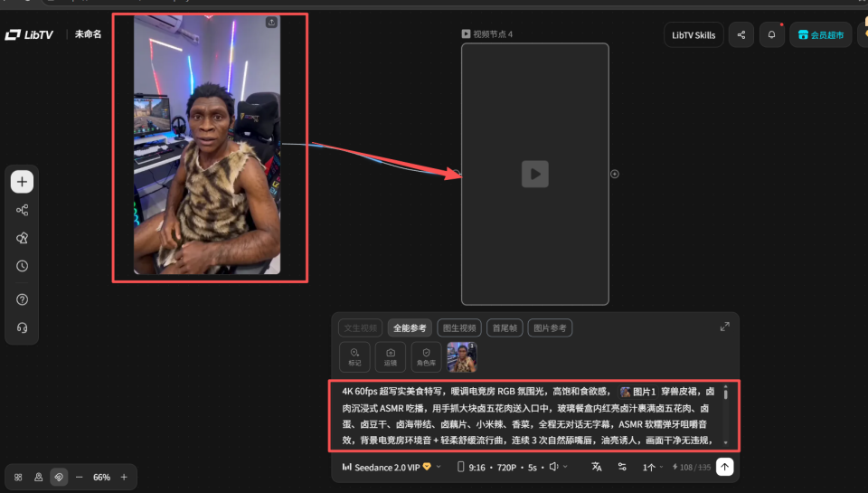This screenshot has height=493, width=868.
Task: Click the project name 未命名
Action: coord(88,34)
